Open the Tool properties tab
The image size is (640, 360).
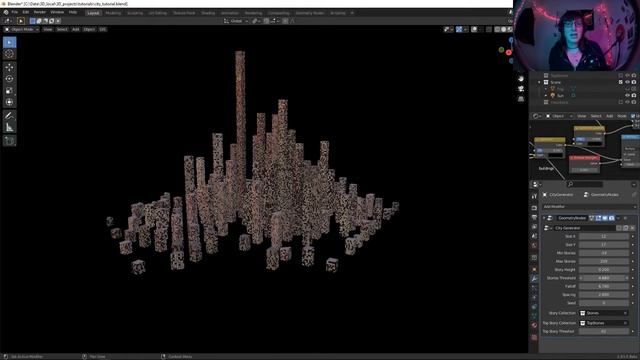coord(534,197)
